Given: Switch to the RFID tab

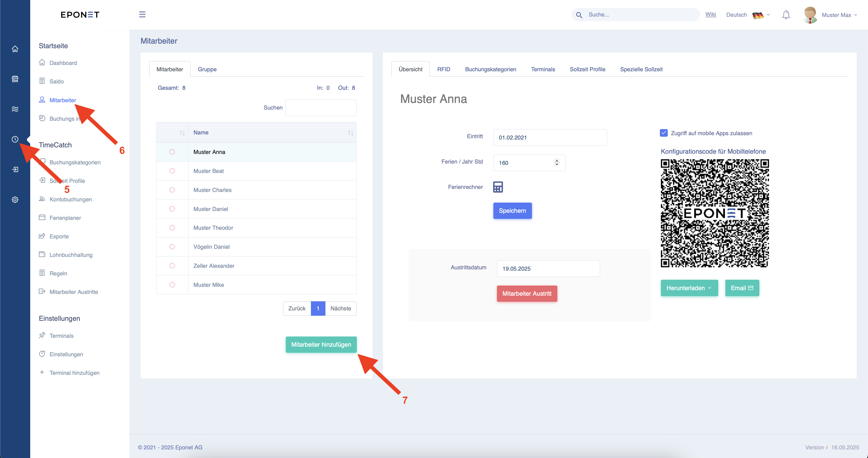Looking at the screenshot, I should pyautogui.click(x=443, y=69).
